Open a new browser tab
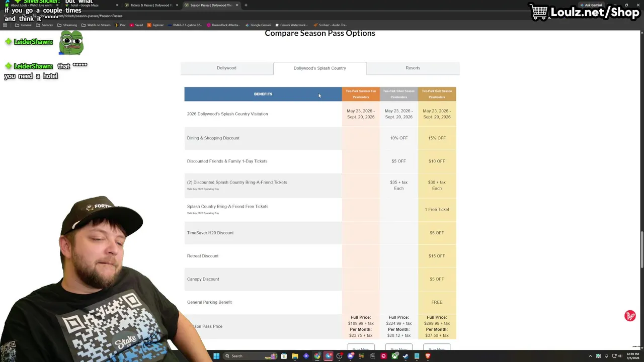Viewport: 644px width, 362px height. 246,5
